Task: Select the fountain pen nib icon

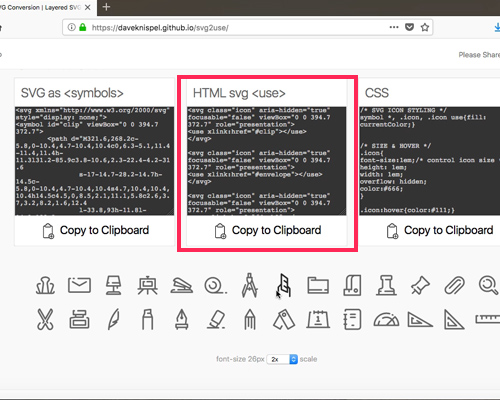Action: coord(182,319)
